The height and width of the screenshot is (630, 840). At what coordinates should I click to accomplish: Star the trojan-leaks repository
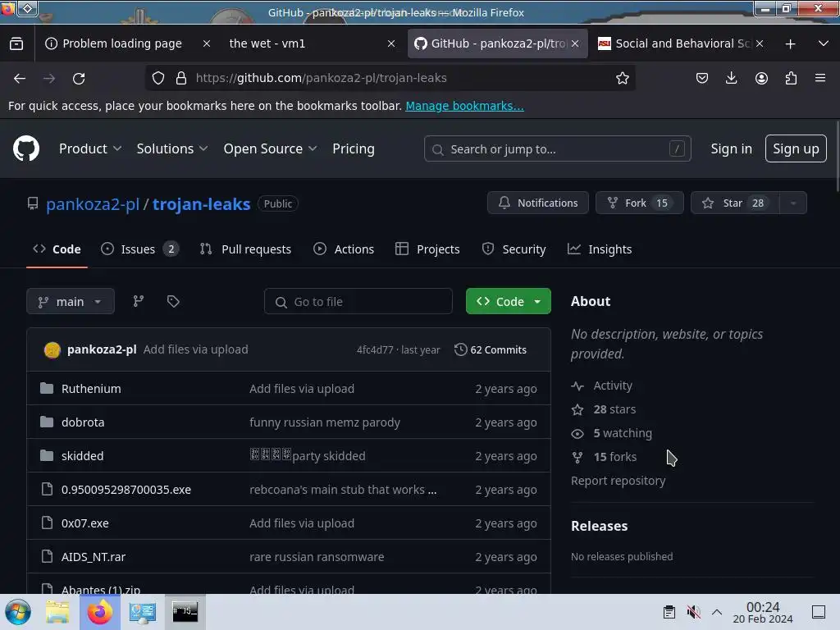(735, 203)
